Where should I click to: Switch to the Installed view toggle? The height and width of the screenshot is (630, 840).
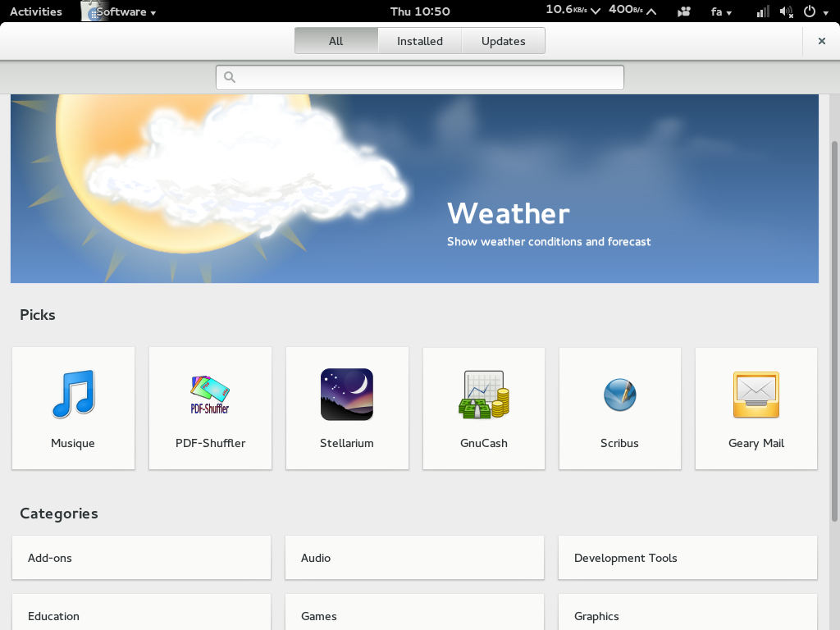pos(420,41)
